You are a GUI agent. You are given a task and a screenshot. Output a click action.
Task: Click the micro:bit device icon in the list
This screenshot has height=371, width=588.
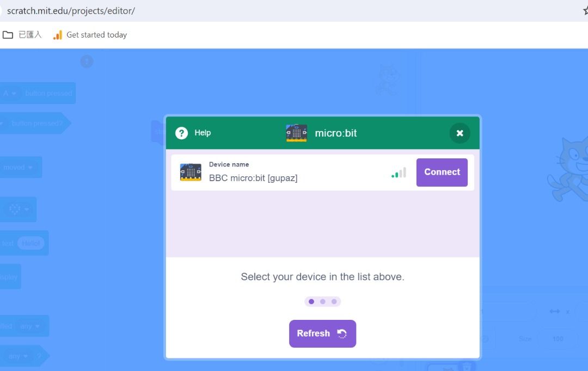191,172
